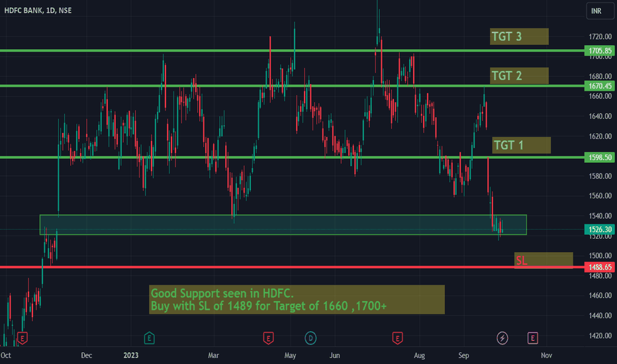
Task: Open the dividend D marker
Action: tap(310, 338)
